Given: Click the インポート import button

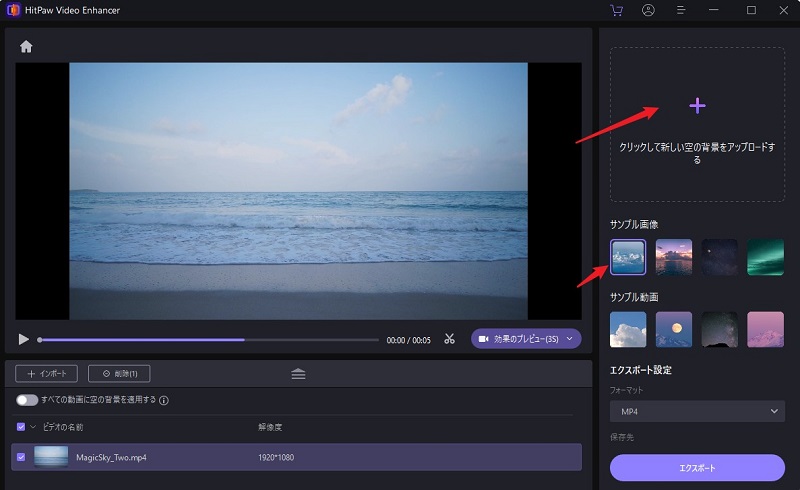Looking at the screenshot, I should [47, 373].
